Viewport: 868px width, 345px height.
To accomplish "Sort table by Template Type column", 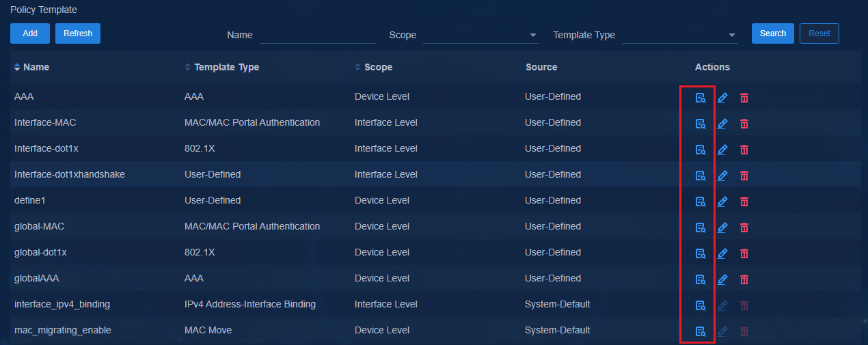I will coord(222,67).
